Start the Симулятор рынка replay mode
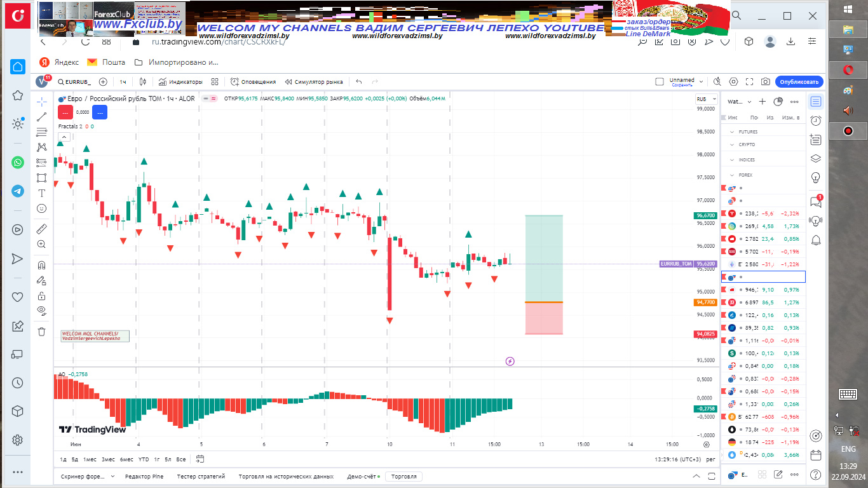This screenshot has height=488, width=868. coord(314,82)
